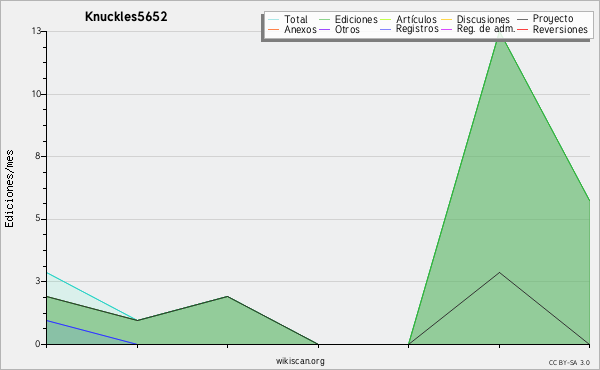Click the 0 y-axis value
600x370 pixels.
(x=38, y=344)
